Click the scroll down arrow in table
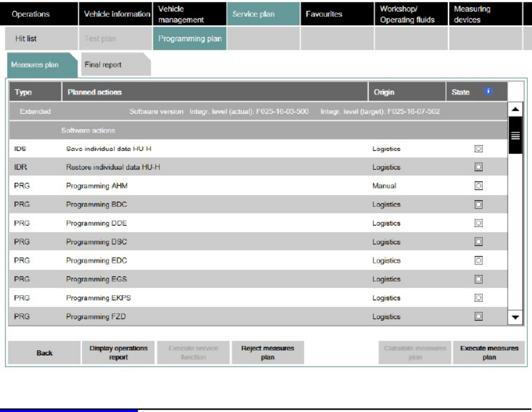 [x=515, y=317]
